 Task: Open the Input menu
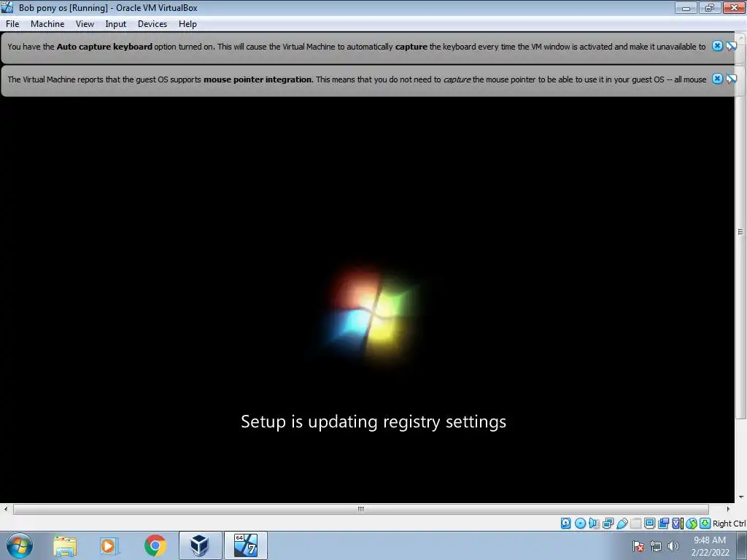[116, 24]
